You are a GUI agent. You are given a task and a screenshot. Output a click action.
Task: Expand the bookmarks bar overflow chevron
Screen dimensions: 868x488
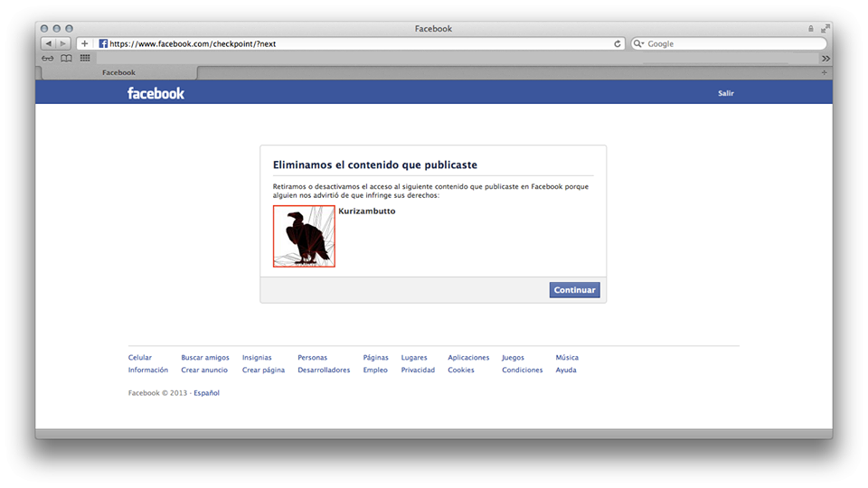[825, 58]
